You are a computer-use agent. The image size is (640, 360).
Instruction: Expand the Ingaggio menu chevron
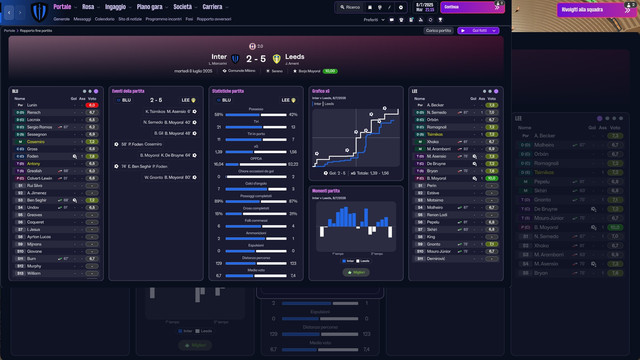click(130, 7)
